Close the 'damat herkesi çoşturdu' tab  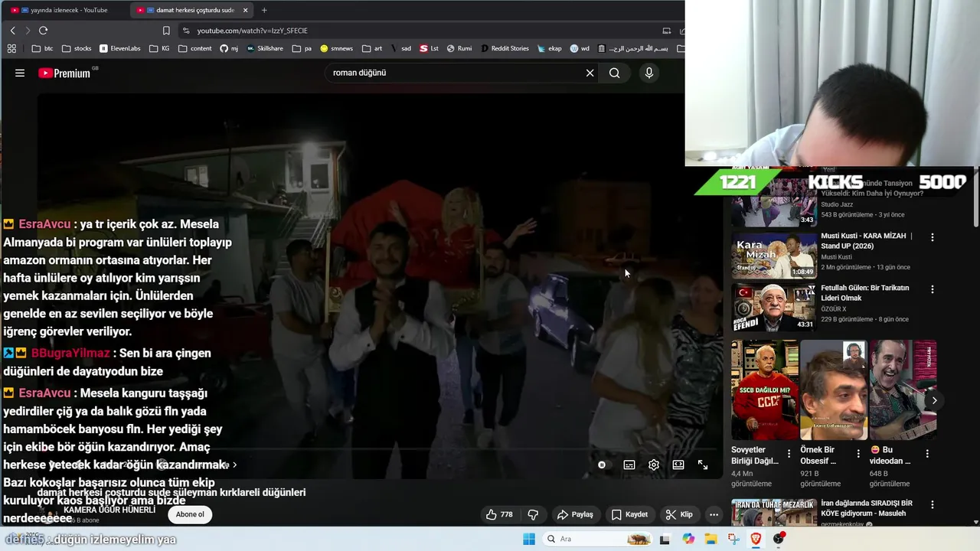click(245, 10)
